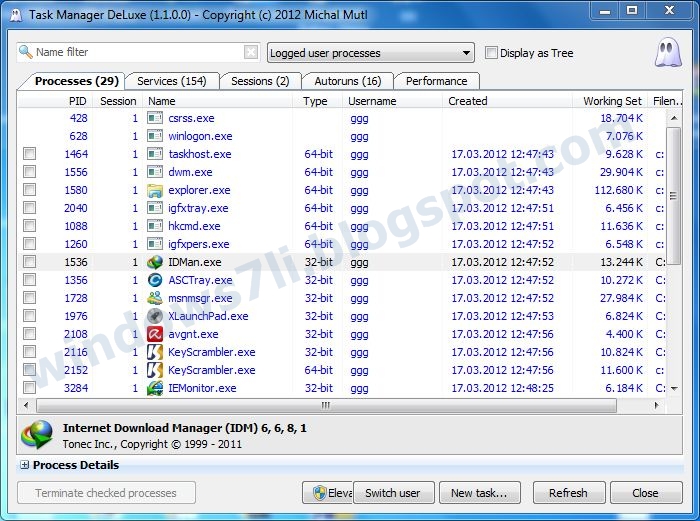
Task: Switch to the Processes (29) tab
Action: coord(76,81)
